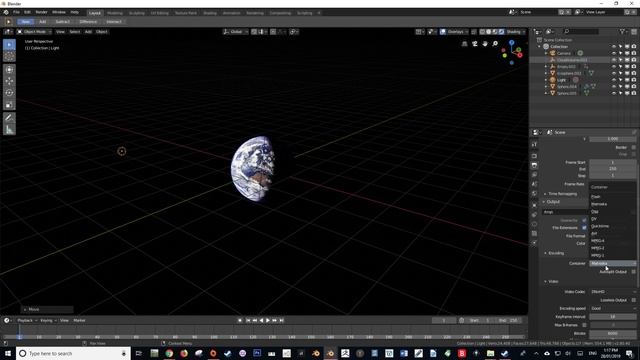Enable the Lossless Output checkbox
Viewport: 640px width, 360px height.
point(633,300)
